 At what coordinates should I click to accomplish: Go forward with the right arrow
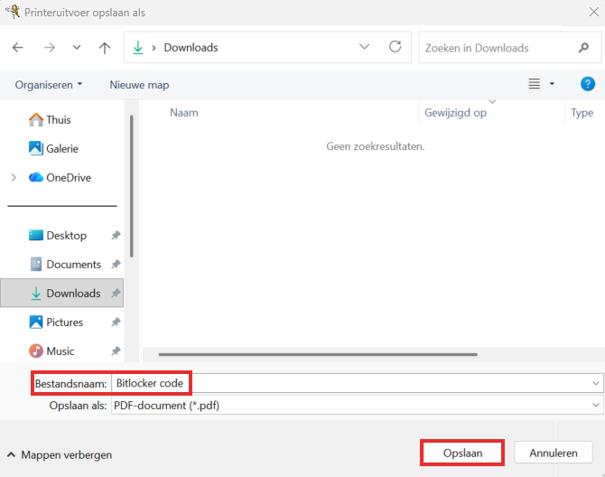coord(49,47)
